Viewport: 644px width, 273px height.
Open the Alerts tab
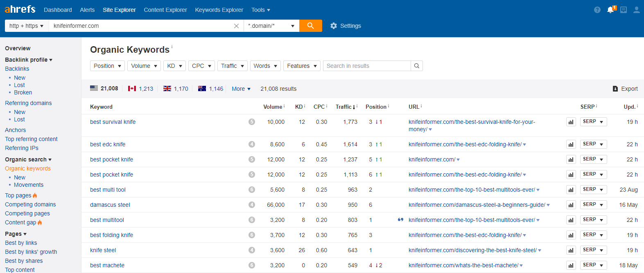(x=87, y=10)
